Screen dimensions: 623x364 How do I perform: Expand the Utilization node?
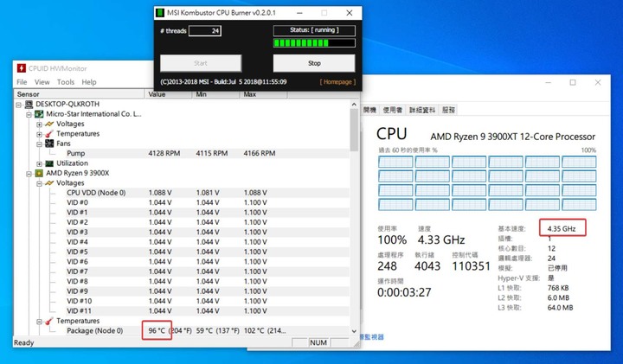click(x=39, y=164)
